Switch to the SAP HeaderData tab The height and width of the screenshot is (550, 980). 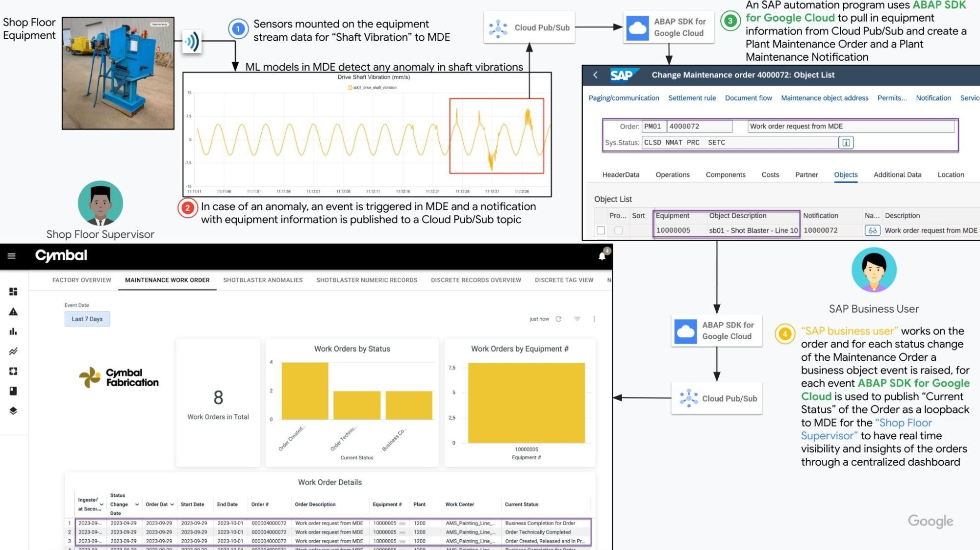621,175
